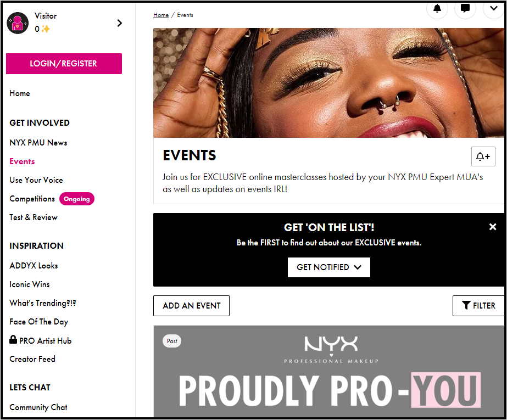Screen dimensions: 507x420
Task: Click the sparkle points icon
Action: click(x=46, y=29)
